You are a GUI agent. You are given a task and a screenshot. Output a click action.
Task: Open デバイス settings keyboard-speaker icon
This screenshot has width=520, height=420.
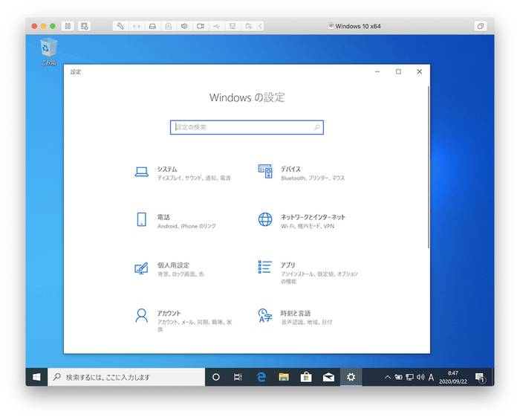pos(265,171)
